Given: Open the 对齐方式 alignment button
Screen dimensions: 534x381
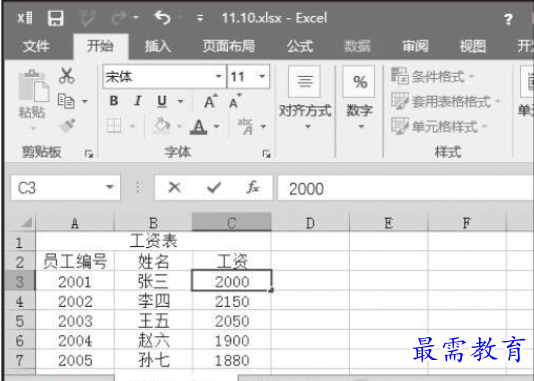Looking at the screenshot, I should pyautogui.click(x=305, y=98).
